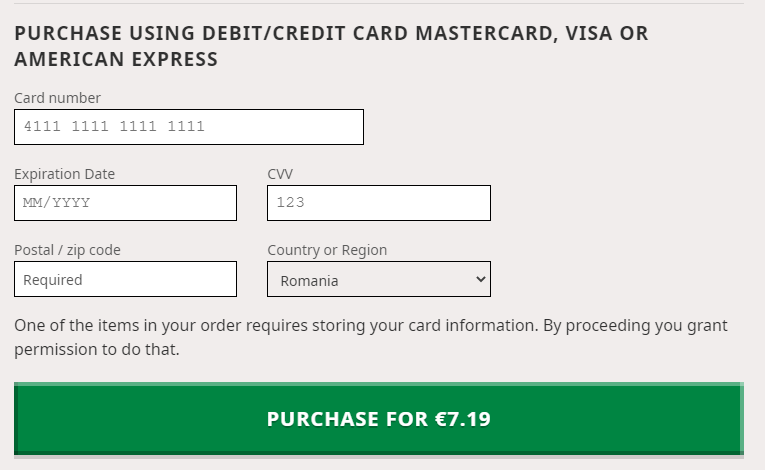Click the 'Expiration Date' label text
This screenshot has width=765, height=470.
click(64, 174)
